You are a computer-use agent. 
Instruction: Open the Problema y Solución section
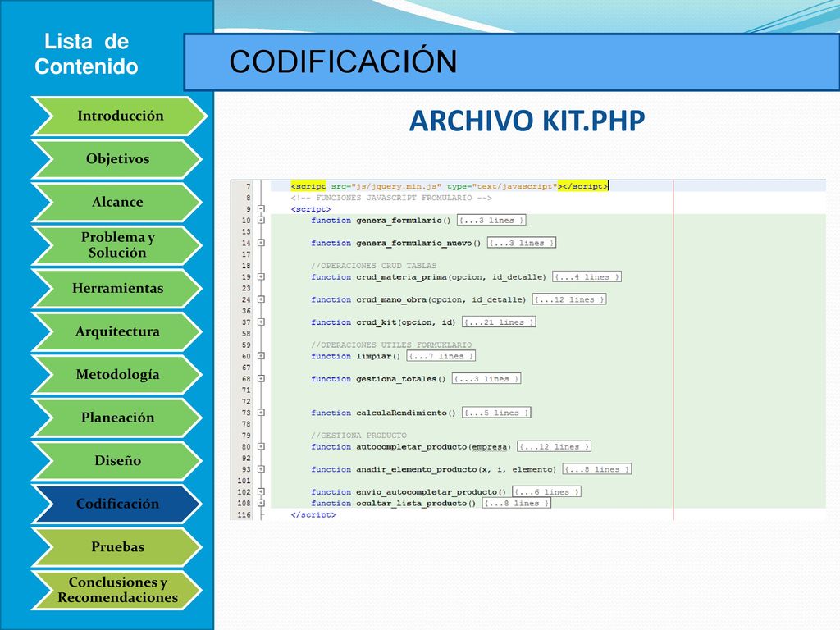pyautogui.click(x=117, y=244)
